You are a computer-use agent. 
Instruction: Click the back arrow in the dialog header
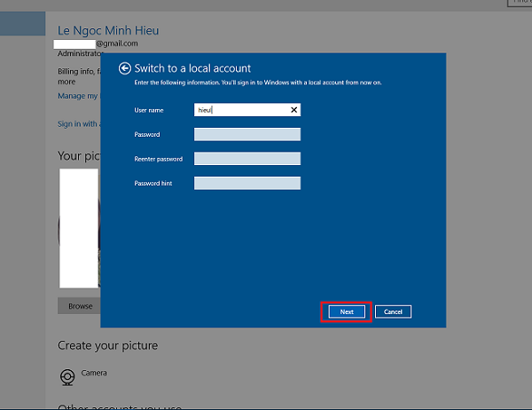pyautogui.click(x=125, y=68)
